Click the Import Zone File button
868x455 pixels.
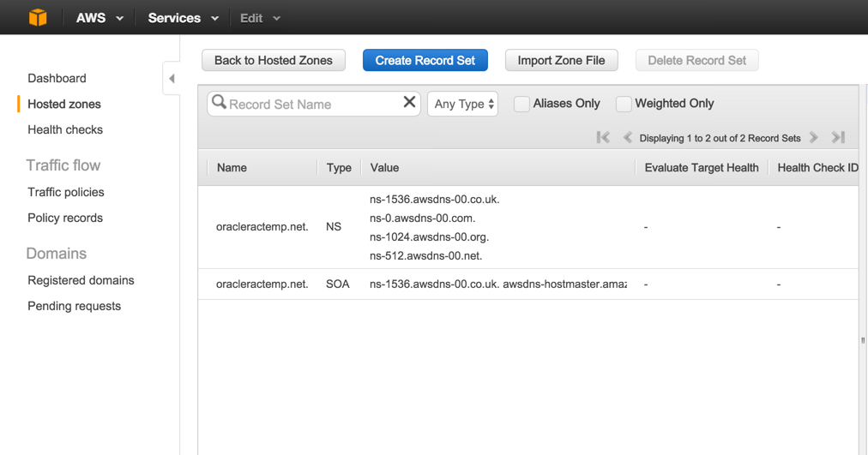[x=561, y=60]
